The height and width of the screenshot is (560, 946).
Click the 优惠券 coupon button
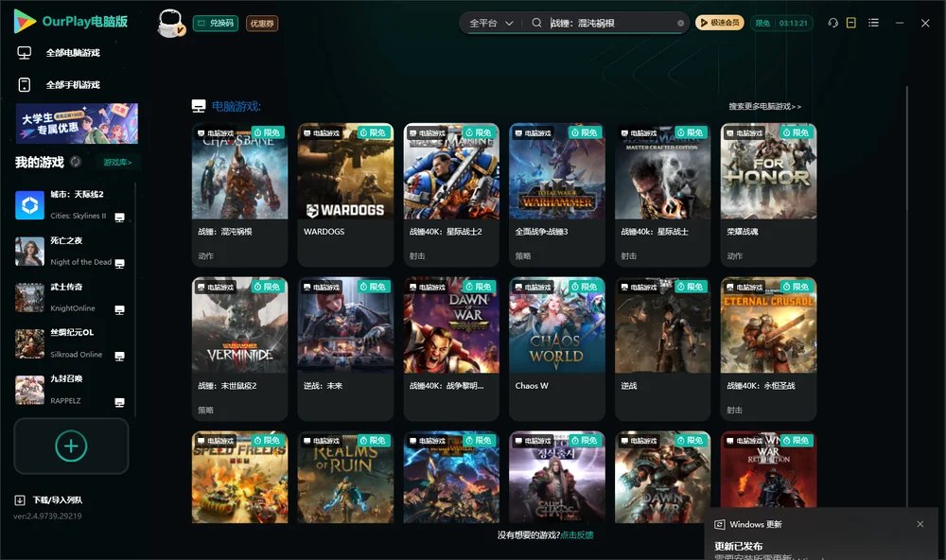[262, 24]
